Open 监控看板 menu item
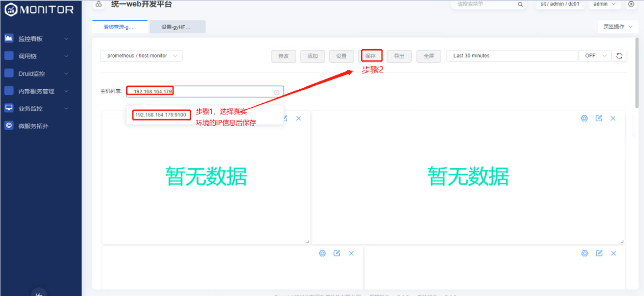The width and height of the screenshot is (644, 296). 41,39
